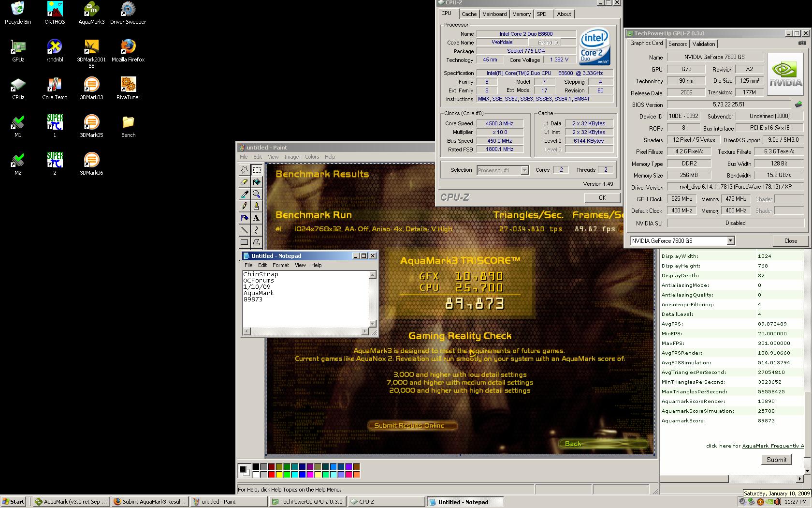Viewport: 812px width, 508px height.
Task: Select the Pick Color eyedropper tool
Action: [x=245, y=194]
